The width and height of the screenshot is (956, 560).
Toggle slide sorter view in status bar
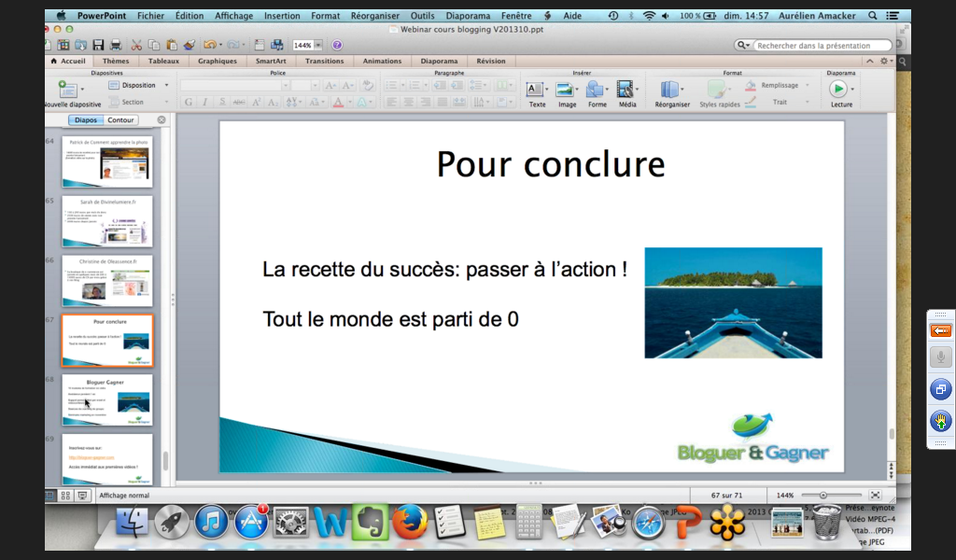click(x=66, y=496)
